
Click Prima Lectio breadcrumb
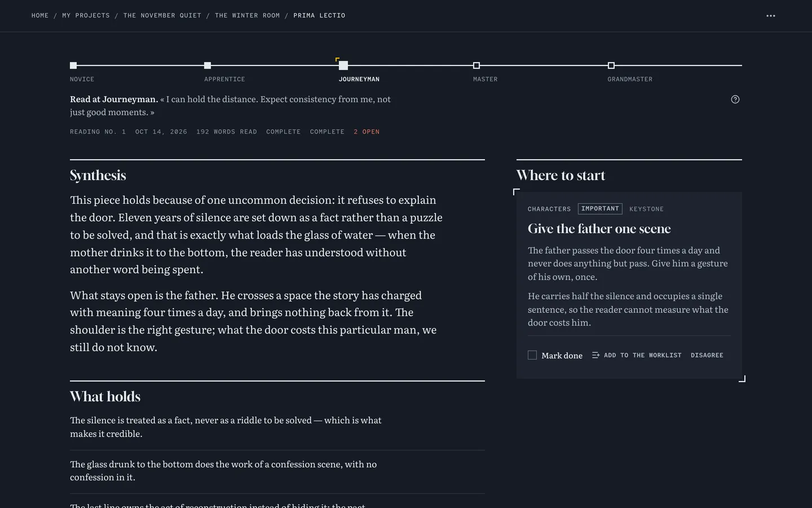pyautogui.click(x=319, y=16)
